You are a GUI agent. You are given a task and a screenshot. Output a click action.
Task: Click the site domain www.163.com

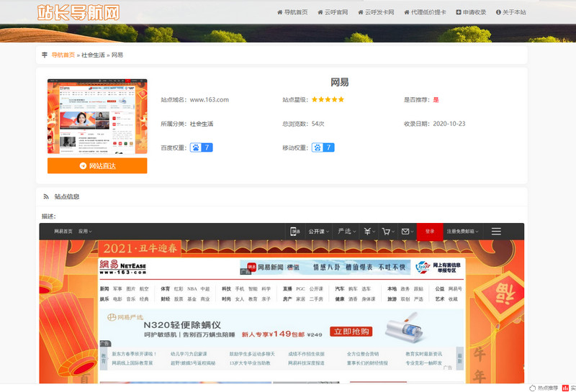(210, 99)
